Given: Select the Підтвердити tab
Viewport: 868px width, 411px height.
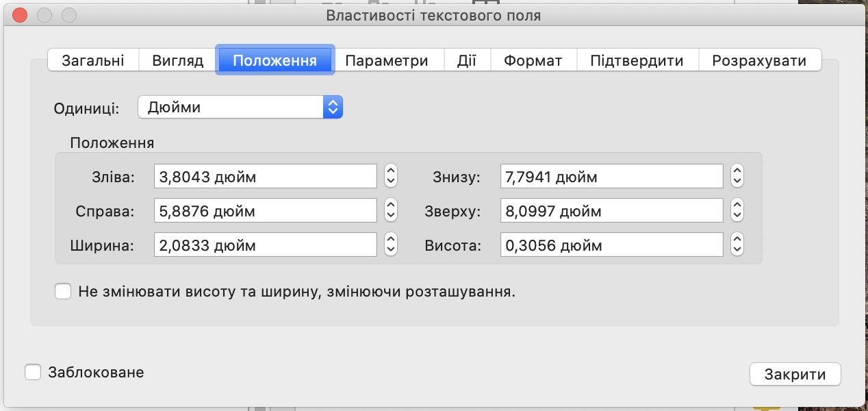Looking at the screenshot, I should 637,60.
